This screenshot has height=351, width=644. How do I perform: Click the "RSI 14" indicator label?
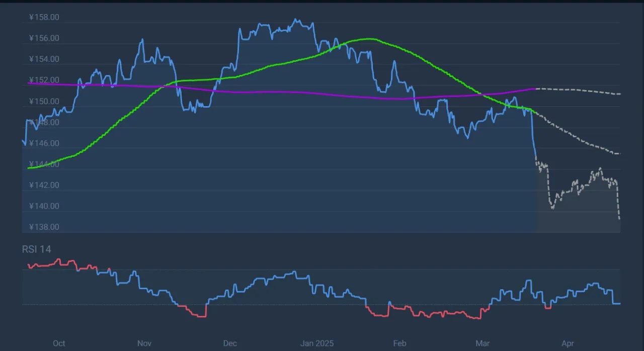[36, 249]
